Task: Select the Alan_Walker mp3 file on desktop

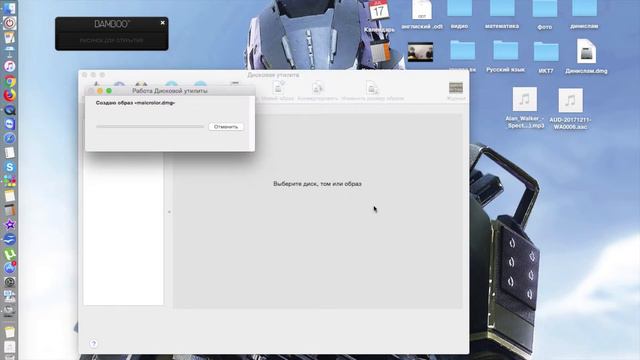Action: 525,108
